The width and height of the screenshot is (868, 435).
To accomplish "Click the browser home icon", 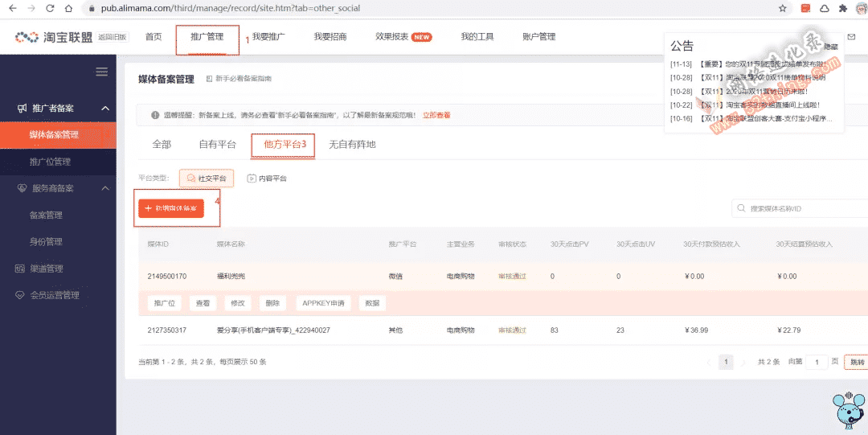I will click(68, 8).
